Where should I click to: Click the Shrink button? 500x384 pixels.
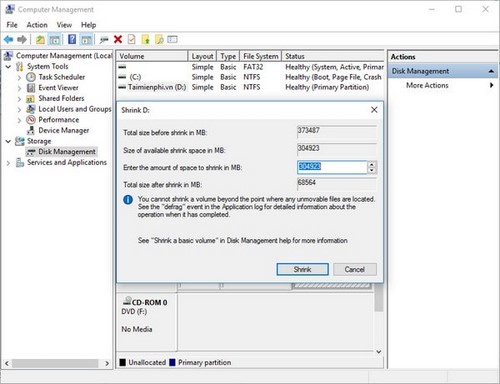[302, 269]
